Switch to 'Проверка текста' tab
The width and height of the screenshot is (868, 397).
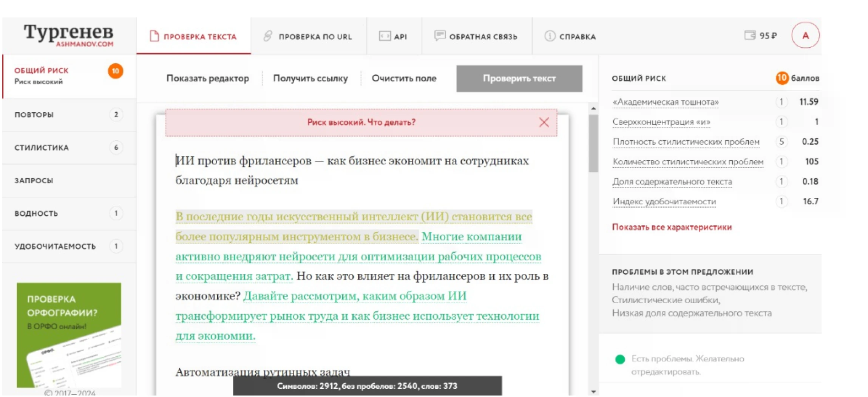click(x=193, y=37)
